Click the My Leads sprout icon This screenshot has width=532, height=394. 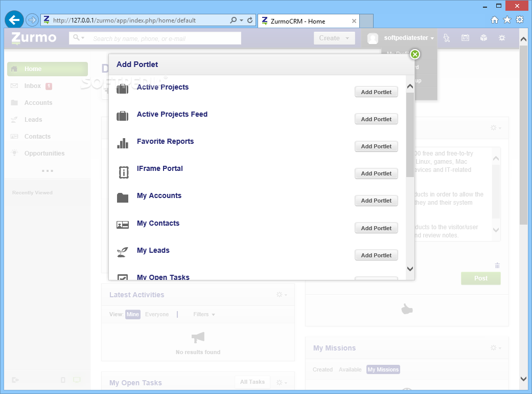click(x=123, y=252)
